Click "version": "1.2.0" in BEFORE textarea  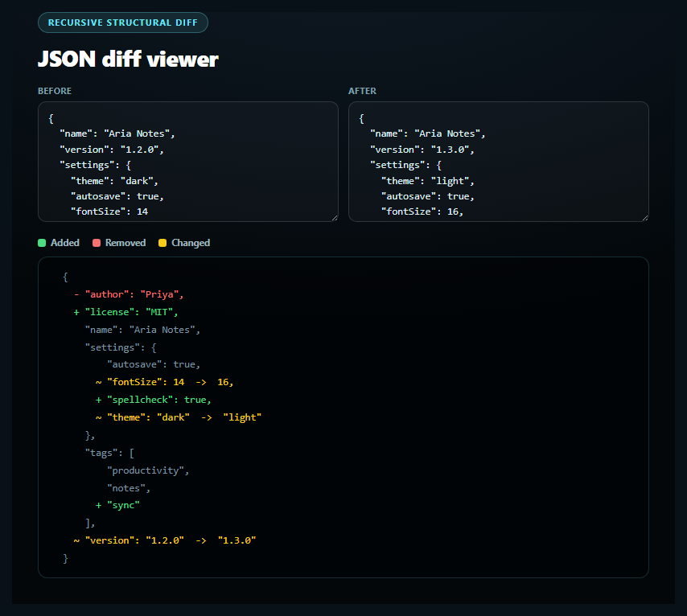112,150
